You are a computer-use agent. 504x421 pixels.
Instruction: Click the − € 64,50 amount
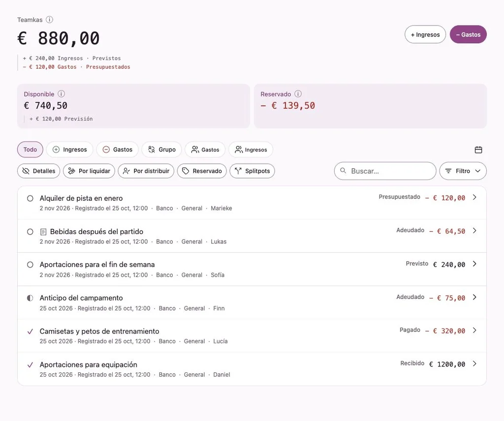447,231
